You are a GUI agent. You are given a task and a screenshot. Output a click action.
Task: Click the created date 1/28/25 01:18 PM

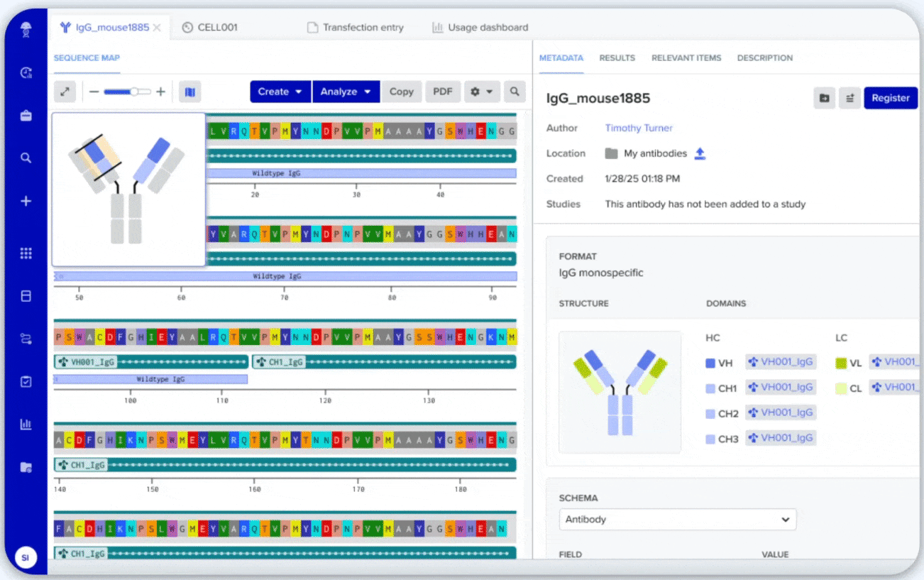pos(642,179)
